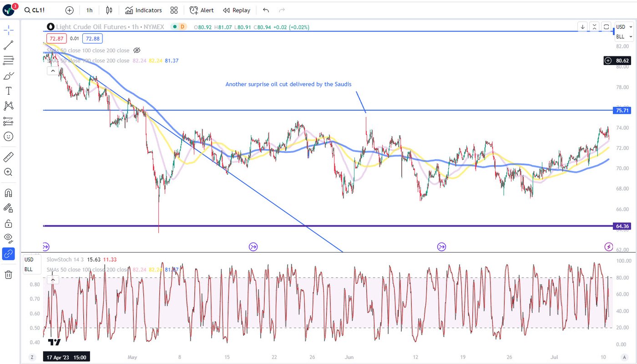Open indicator templates grid icon

pos(174,10)
